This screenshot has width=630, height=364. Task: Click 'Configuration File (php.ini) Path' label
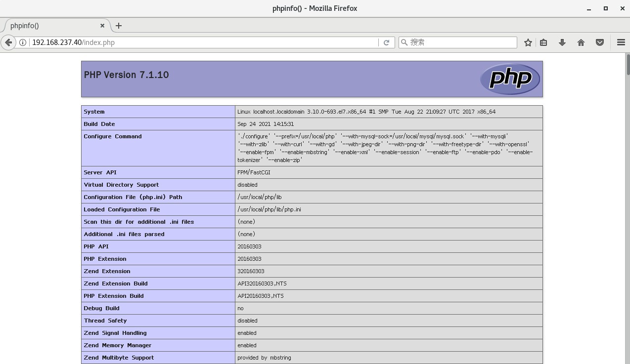[133, 197]
